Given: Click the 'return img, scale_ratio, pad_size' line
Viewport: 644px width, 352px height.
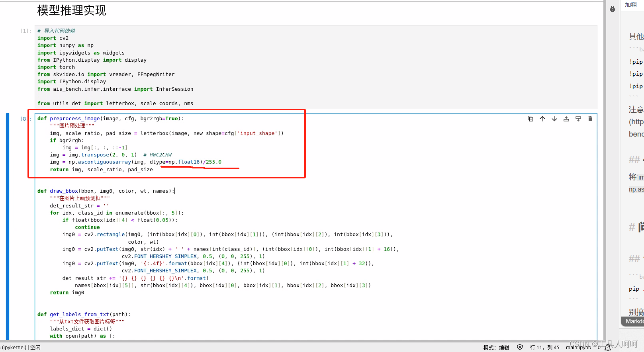Looking at the screenshot, I should tap(101, 170).
